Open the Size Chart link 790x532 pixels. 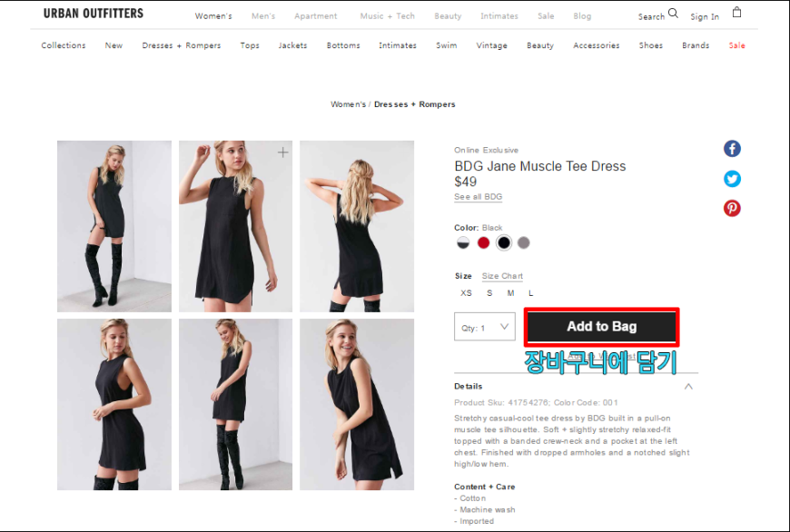[x=502, y=276]
